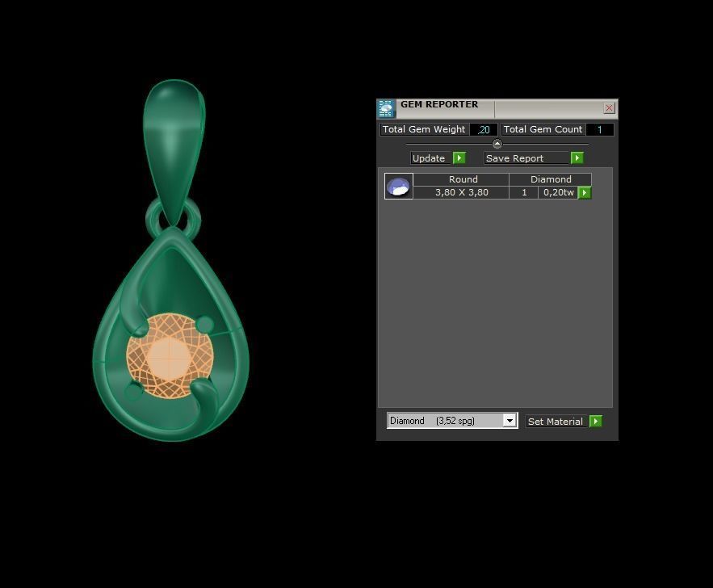Click the Total Gem Weight value field

(x=484, y=129)
